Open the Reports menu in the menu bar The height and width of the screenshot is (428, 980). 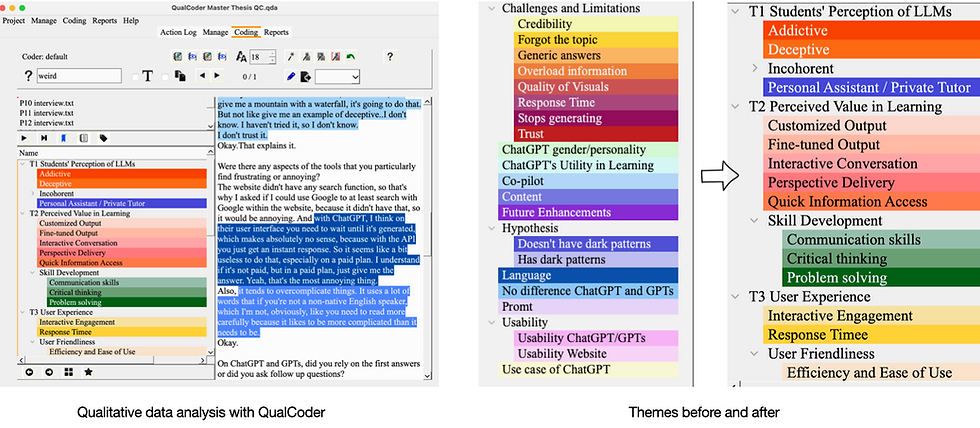click(x=104, y=21)
